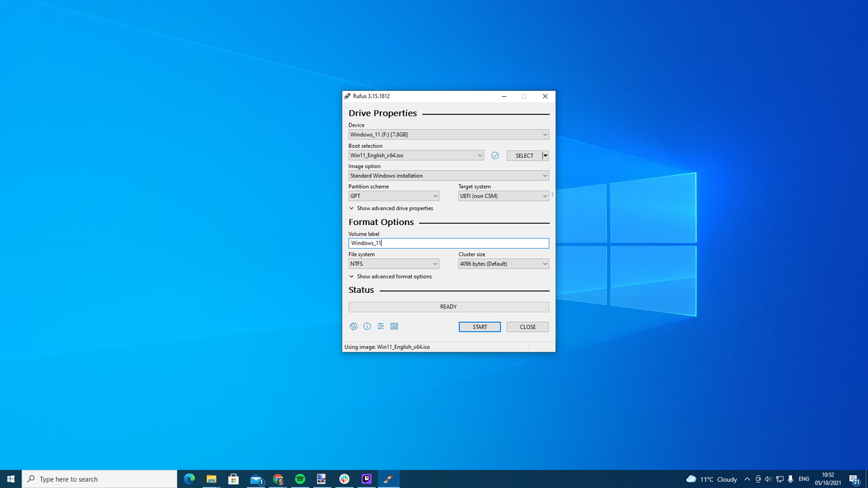This screenshot has width=868, height=488.
Task: Open the Cluster size dropdown
Action: pos(504,264)
